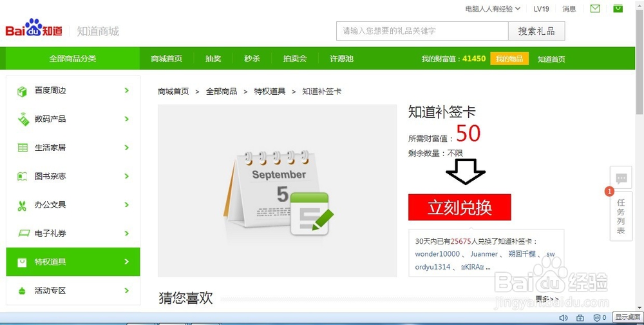Open the mail envelope icon in header
644x325 pixels.
[x=594, y=8]
